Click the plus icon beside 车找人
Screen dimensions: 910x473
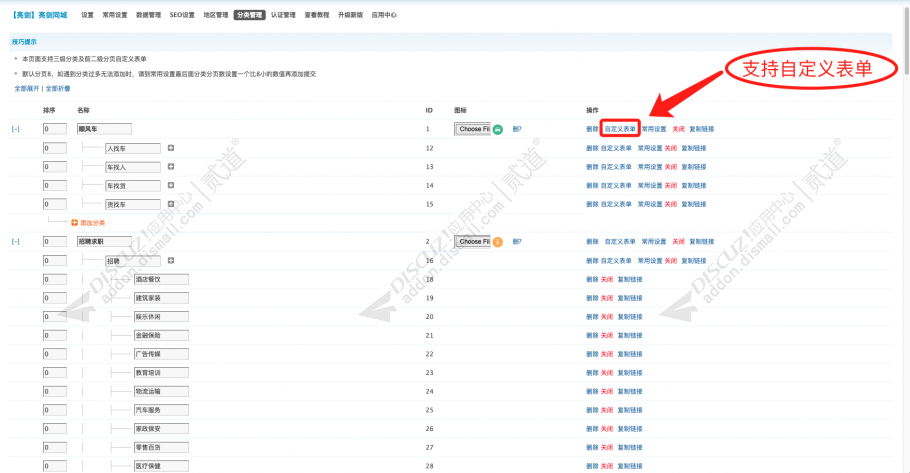tap(171, 167)
